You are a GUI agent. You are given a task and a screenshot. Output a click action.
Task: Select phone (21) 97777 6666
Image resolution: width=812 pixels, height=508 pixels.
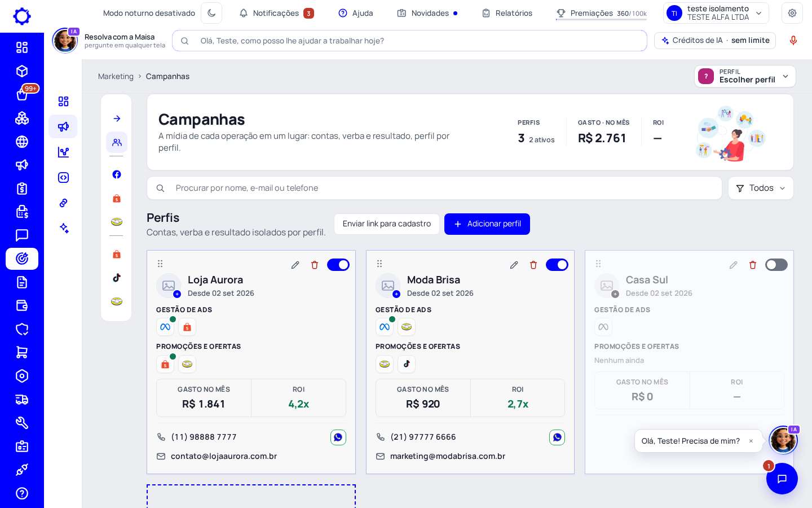pyautogui.click(x=423, y=437)
